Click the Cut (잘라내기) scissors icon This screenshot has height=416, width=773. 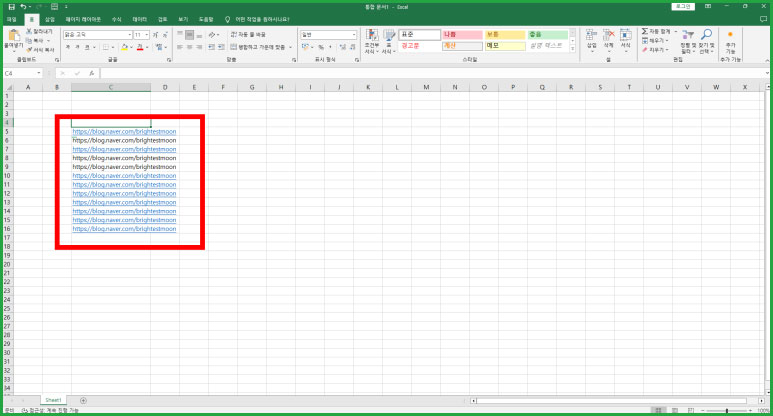coord(29,32)
